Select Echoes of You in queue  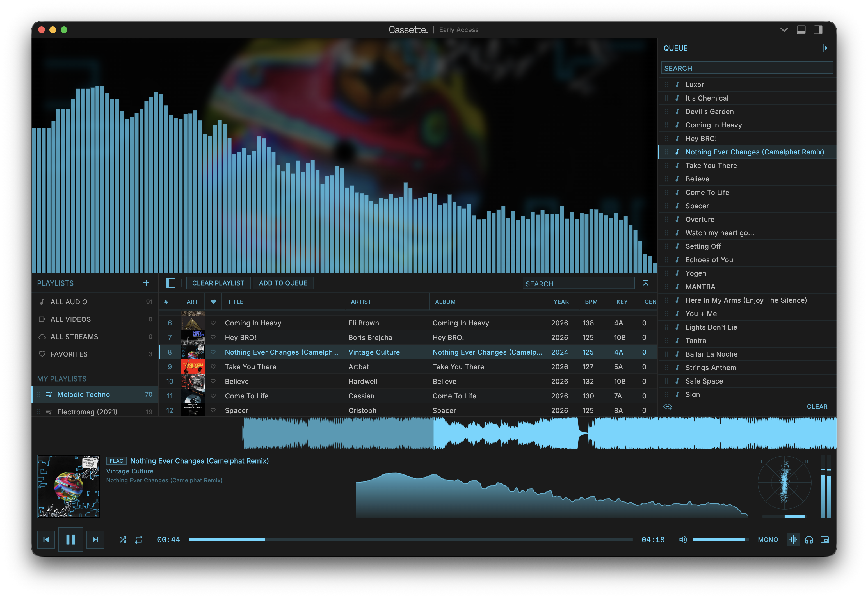point(747,260)
